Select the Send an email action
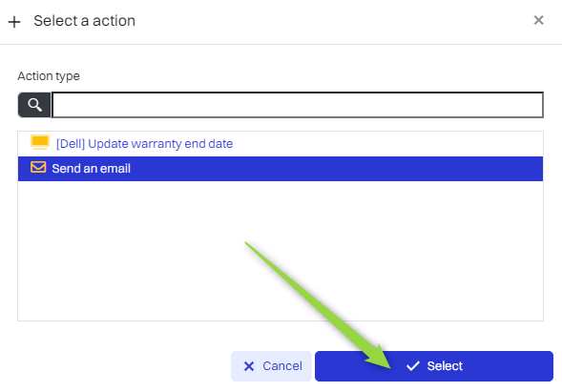 tap(281, 169)
